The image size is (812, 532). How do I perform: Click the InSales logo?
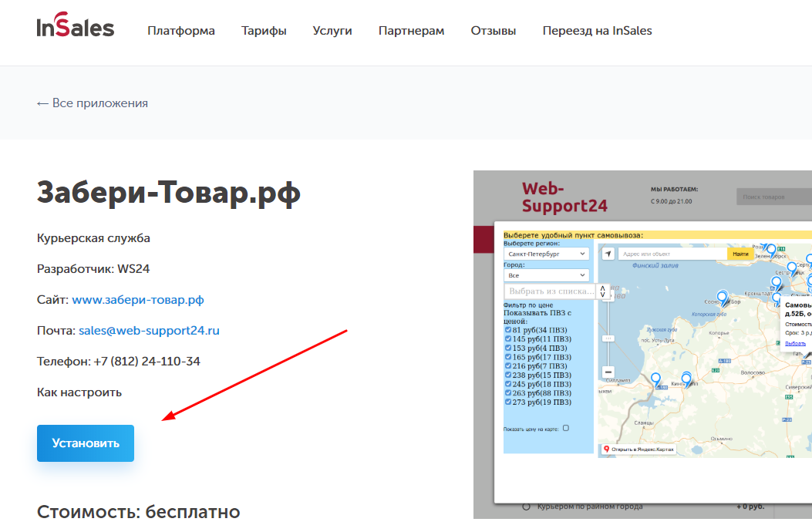pyautogui.click(x=75, y=25)
